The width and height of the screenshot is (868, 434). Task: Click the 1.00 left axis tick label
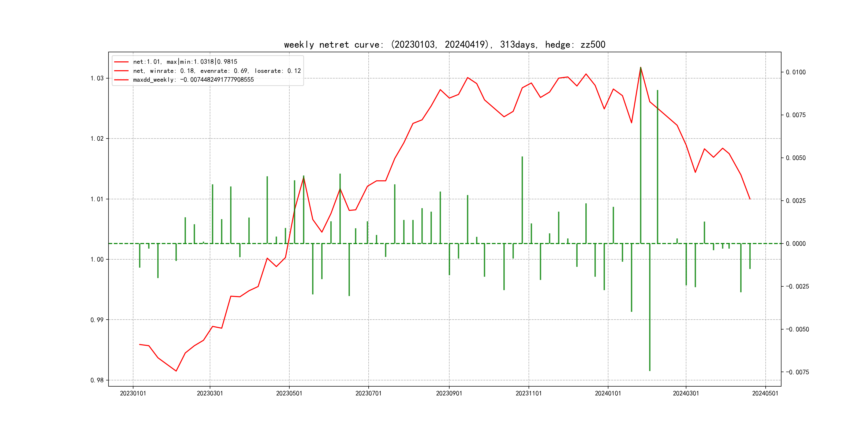coord(97,259)
